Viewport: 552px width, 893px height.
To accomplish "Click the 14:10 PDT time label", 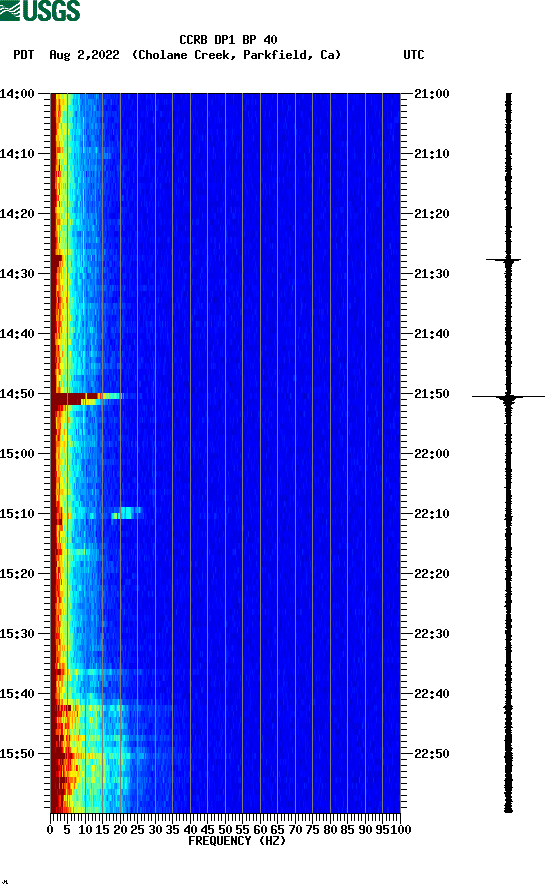I will [17, 154].
